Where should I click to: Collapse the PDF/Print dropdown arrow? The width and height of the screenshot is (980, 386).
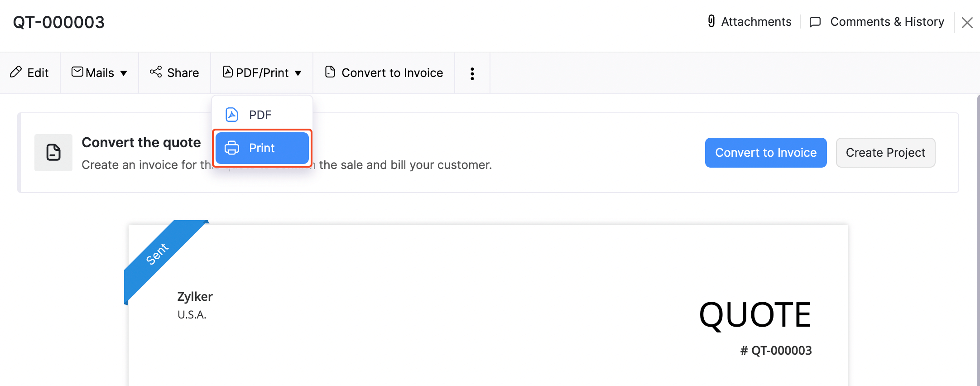(298, 73)
